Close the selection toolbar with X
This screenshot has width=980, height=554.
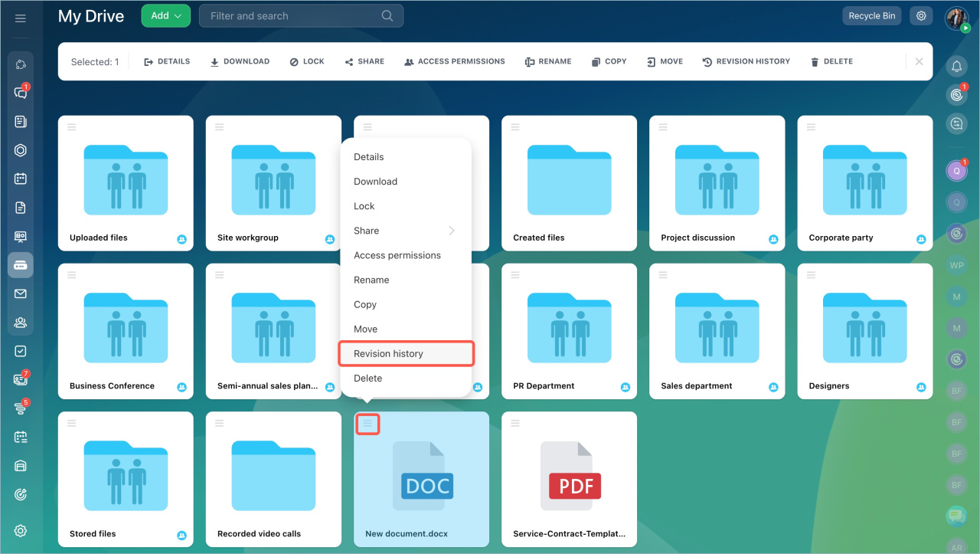point(919,61)
